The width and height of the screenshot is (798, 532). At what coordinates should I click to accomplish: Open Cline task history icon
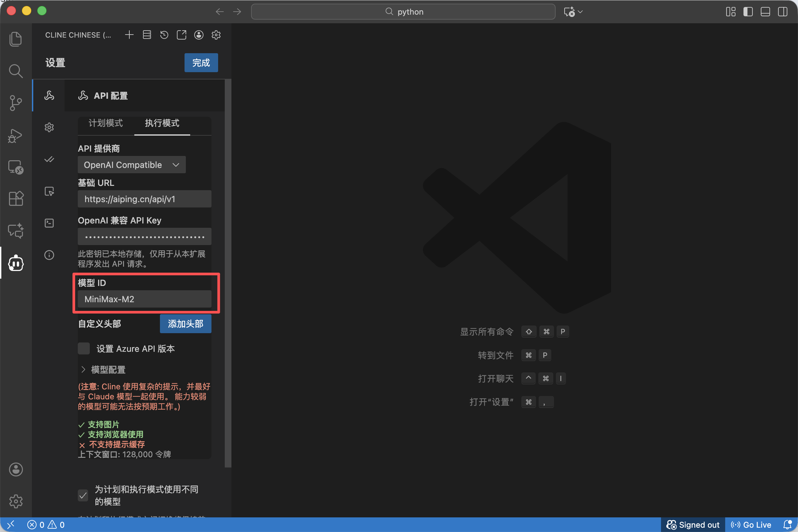pos(164,35)
